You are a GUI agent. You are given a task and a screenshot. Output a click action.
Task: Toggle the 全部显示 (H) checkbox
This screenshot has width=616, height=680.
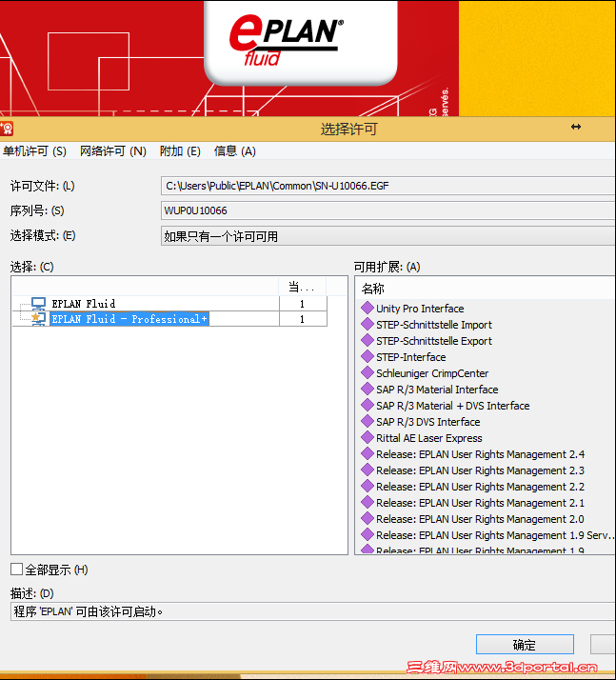[16, 569]
